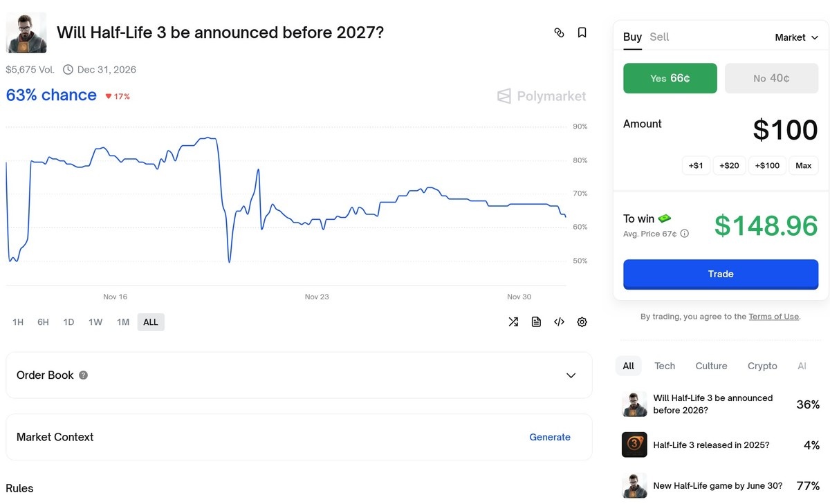The width and height of the screenshot is (830, 504).
Task: Click the Avg. Price info icon
Action: (x=685, y=234)
